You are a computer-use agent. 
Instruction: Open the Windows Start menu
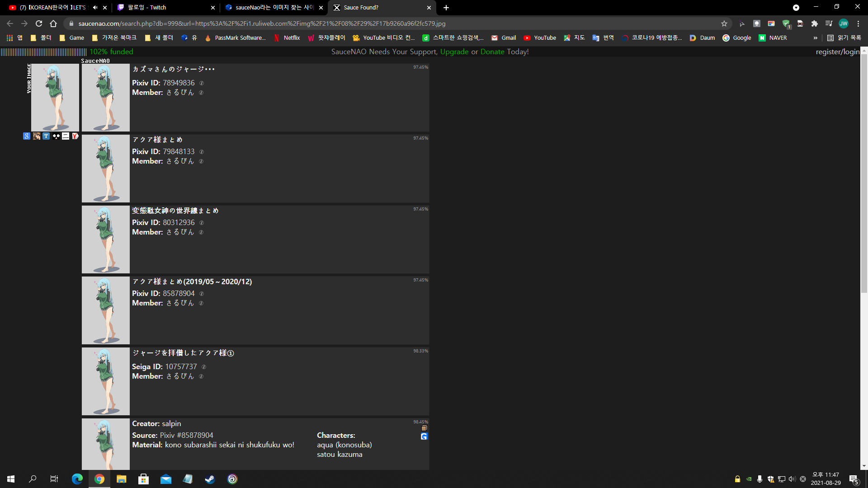(x=11, y=479)
